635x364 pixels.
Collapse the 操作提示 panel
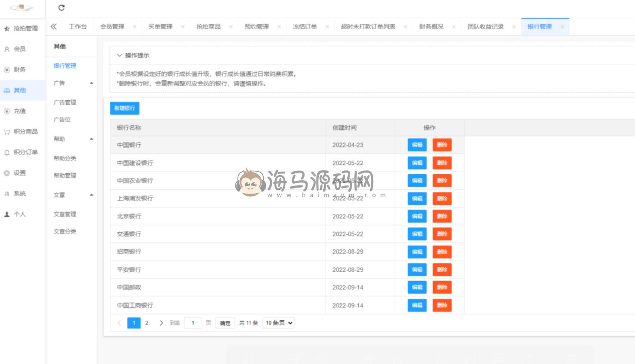point(119,55)
